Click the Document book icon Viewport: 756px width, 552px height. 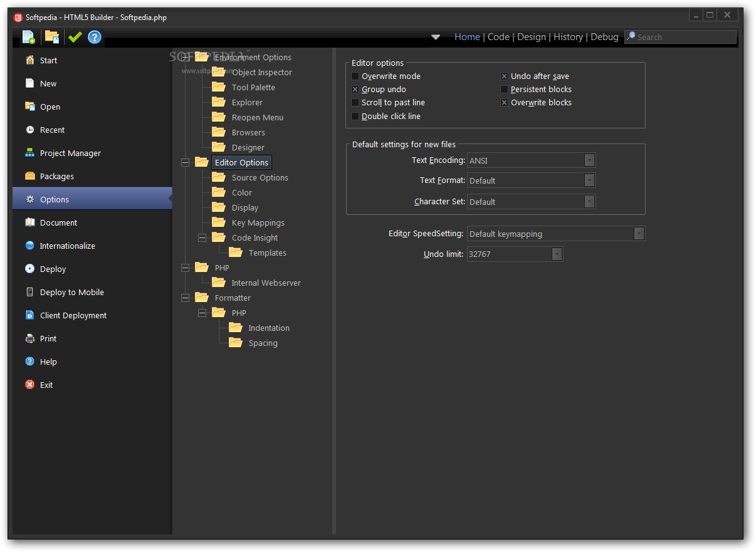coord(29,222)
